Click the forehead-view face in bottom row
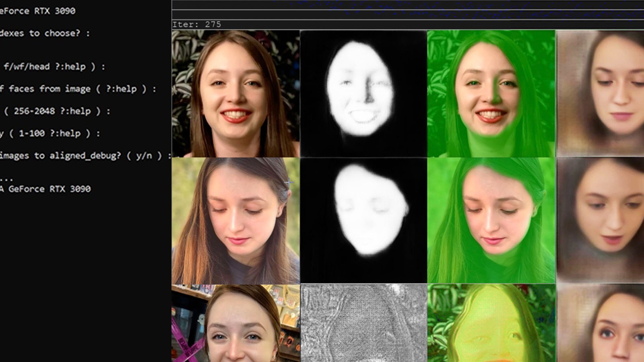This screenshot has width=644, height=362. (235, 322)
